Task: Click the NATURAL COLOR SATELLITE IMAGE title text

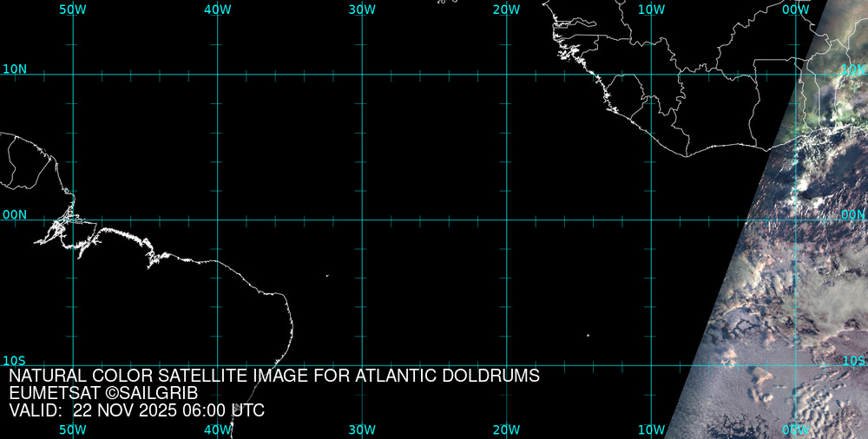Action: [x=274, y=377]
